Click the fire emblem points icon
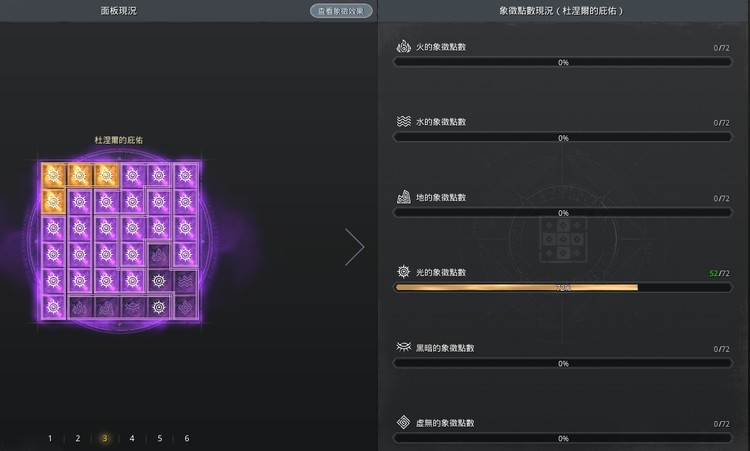 (x=403, y=47)
